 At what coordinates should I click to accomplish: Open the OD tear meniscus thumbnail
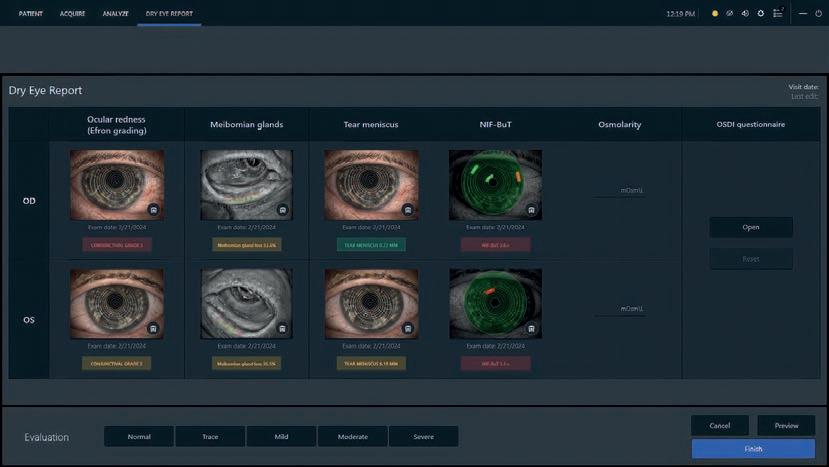coord(371,185)
